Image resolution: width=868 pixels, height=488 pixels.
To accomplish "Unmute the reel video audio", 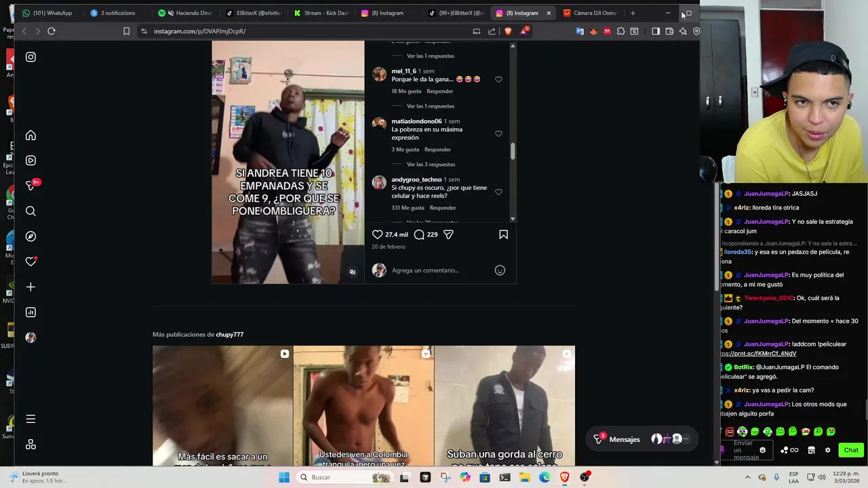I will [353, 272].
